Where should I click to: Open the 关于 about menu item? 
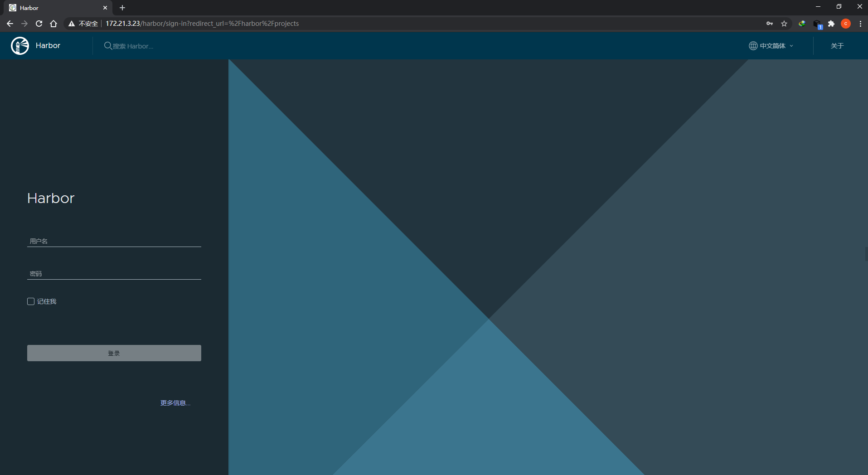[x=837, y=46]
